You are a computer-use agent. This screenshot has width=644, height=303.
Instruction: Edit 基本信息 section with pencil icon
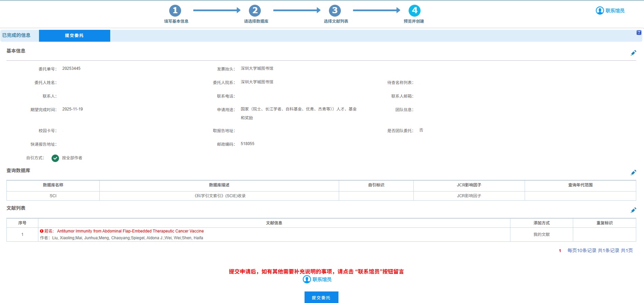(633, 53)
